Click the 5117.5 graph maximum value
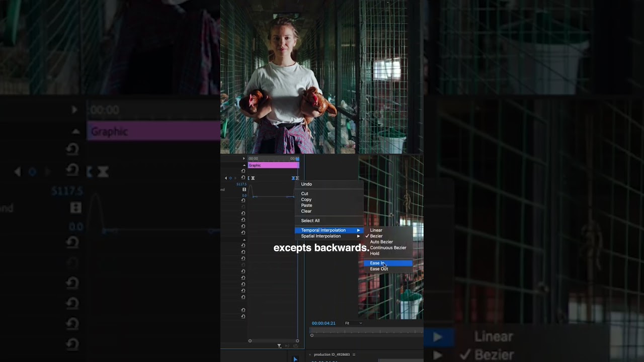 [242, 184]
